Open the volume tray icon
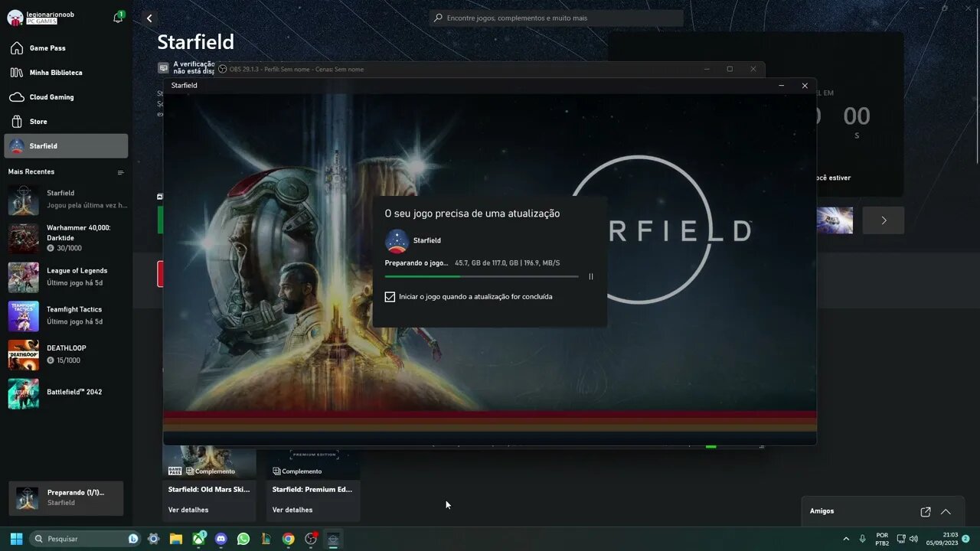This screenshot has height=551, width=980. pyautogui.click(x=913, y=539)
